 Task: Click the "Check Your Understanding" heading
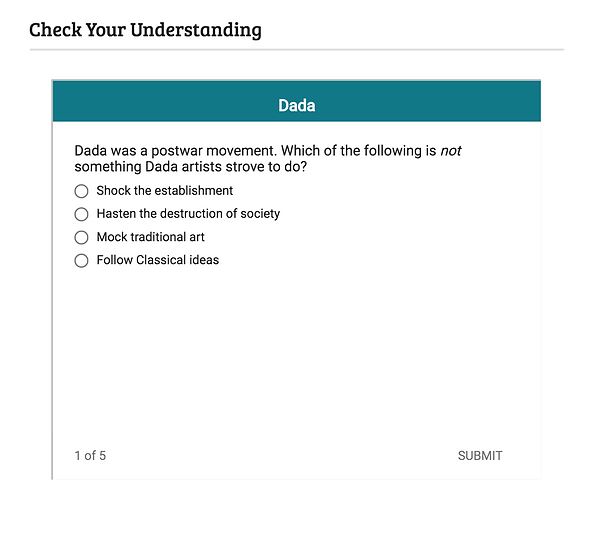point(145,29)
